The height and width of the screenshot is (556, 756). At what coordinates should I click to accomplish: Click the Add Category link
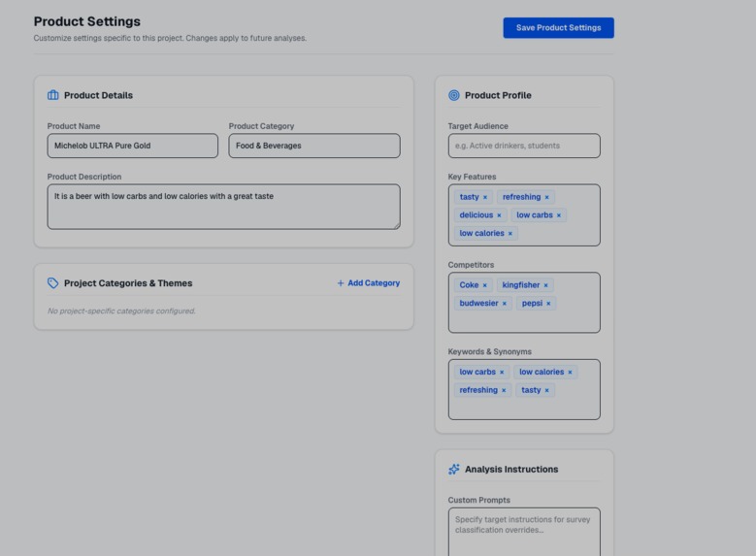(x=369, y=283)
